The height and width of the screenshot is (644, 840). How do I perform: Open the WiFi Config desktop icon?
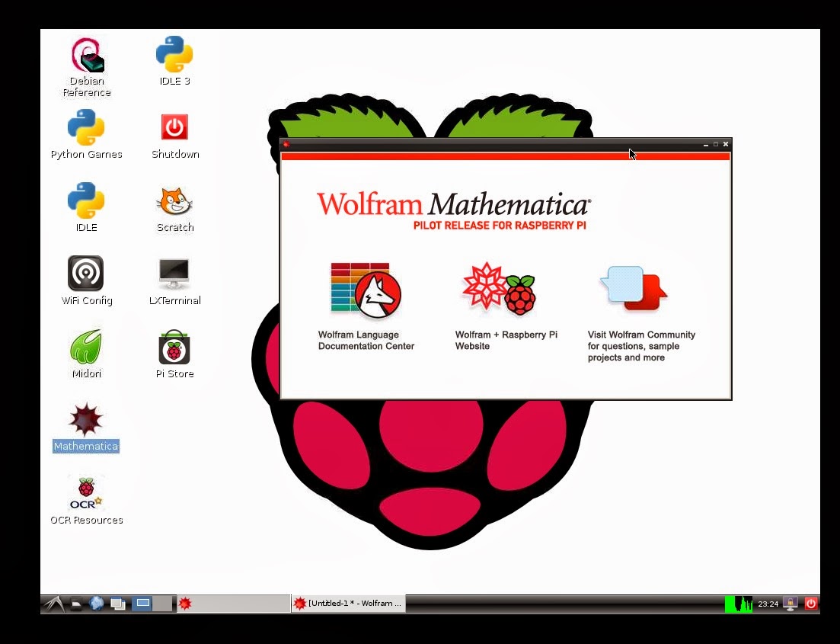pos(86,280)
